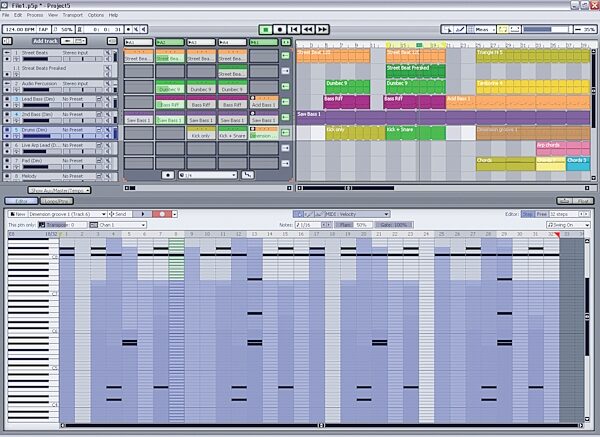Image resolution: width=600 pixels, height=437 pixels.
Task: Click the transport fast forward button
Action: coord(322,29)
